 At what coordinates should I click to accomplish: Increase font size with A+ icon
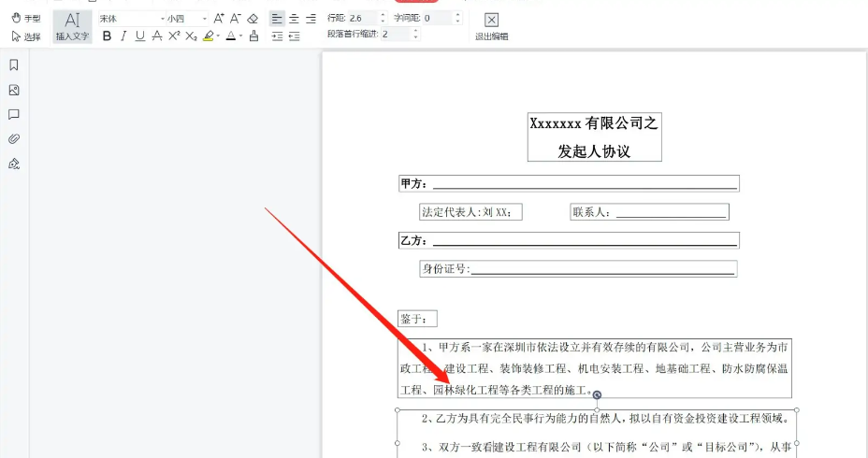coord(219,18)
